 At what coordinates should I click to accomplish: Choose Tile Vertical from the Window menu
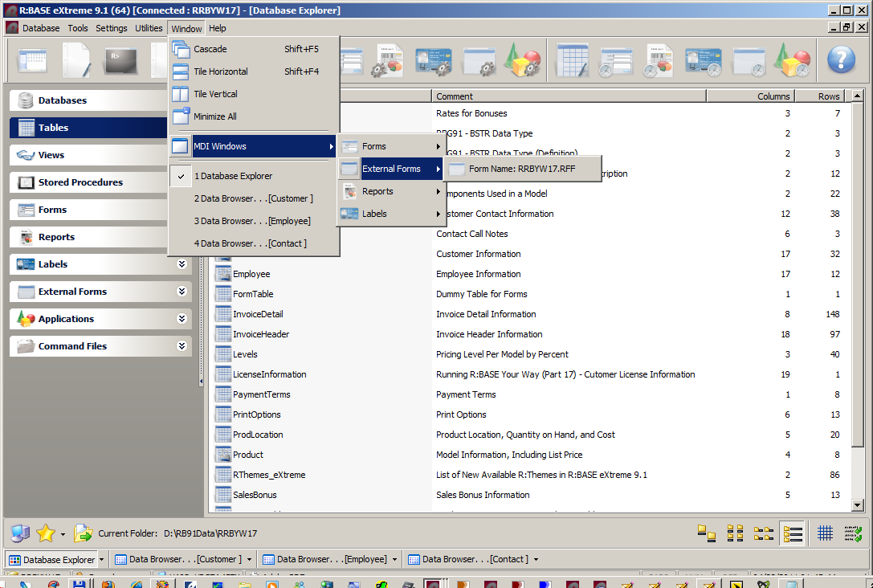[x=215, y=94]
